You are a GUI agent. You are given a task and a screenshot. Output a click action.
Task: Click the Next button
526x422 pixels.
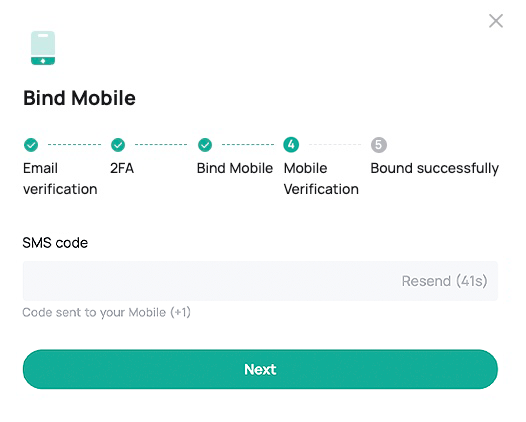[x=260, y=369]
